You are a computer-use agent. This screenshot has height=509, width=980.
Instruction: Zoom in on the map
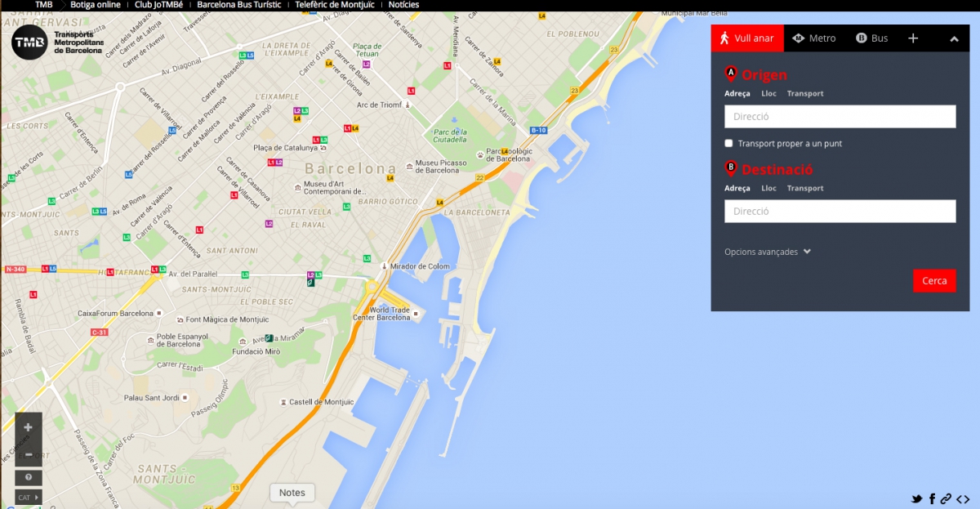[28, 426]
